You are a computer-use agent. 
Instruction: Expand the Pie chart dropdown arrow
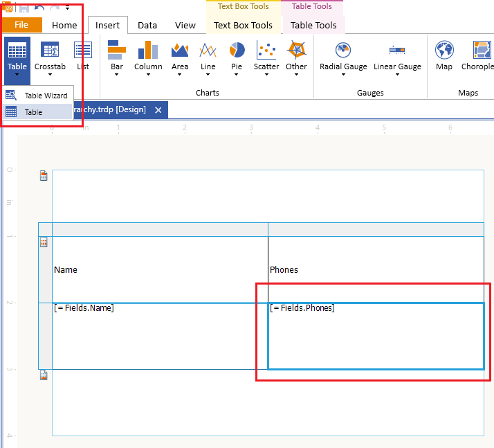237,75
